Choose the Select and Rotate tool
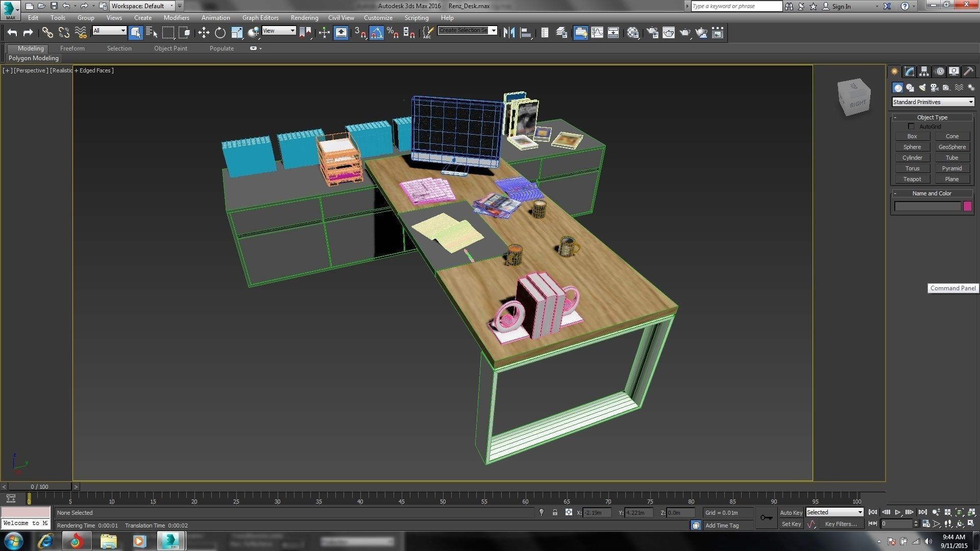The width and height of the screenshot is (980, 551). (220, 33)
